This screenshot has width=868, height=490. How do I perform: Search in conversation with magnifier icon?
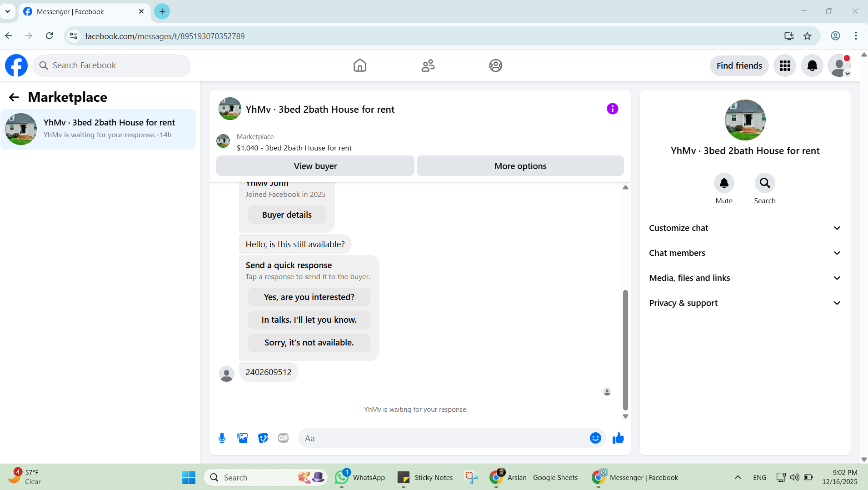click(765, 183)
